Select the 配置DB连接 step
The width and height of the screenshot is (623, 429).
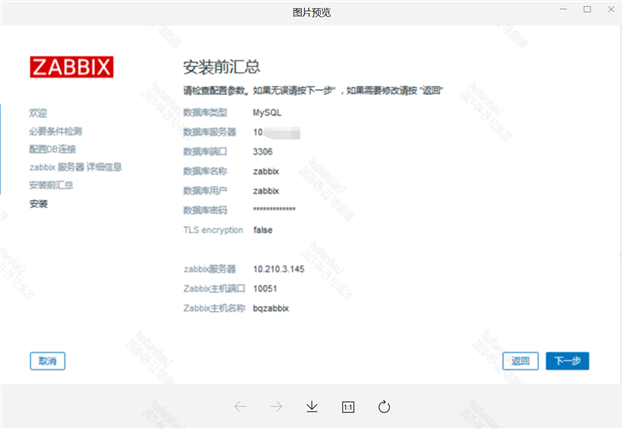[x=52, y=149]
